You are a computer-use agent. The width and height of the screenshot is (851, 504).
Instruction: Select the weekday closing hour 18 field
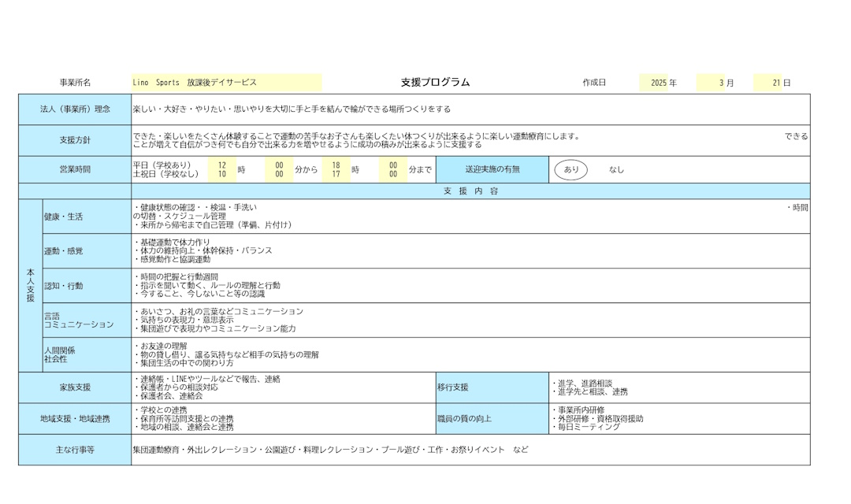[x=336, y=165]
